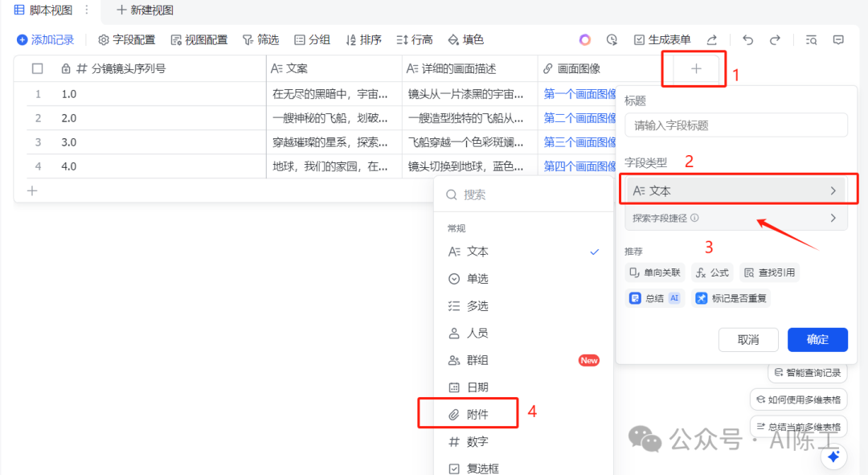868x475 pixels.
Task: Switch to 新建视图 tab
Action: [145, 10]
